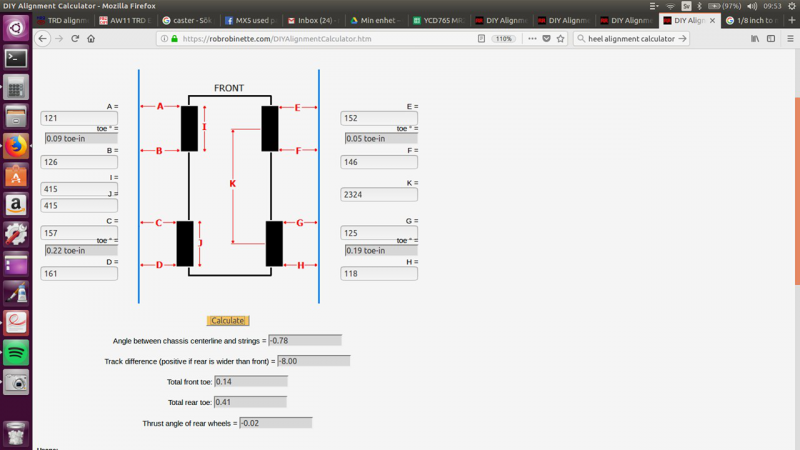Close the active DIY Alignment tab
Viewport: 800px width, 450px height.
(x=712, y=20)
